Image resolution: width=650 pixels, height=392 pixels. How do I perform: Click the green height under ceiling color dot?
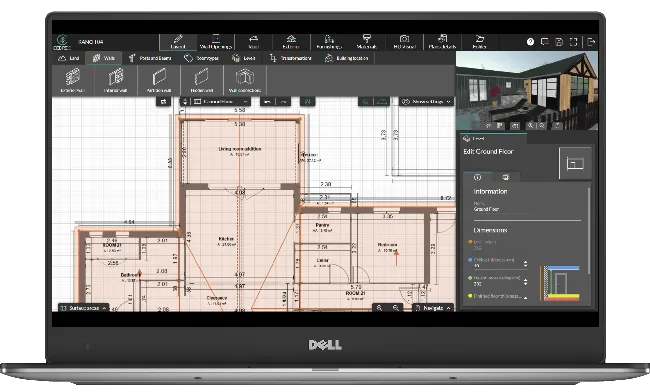[470, 278]
